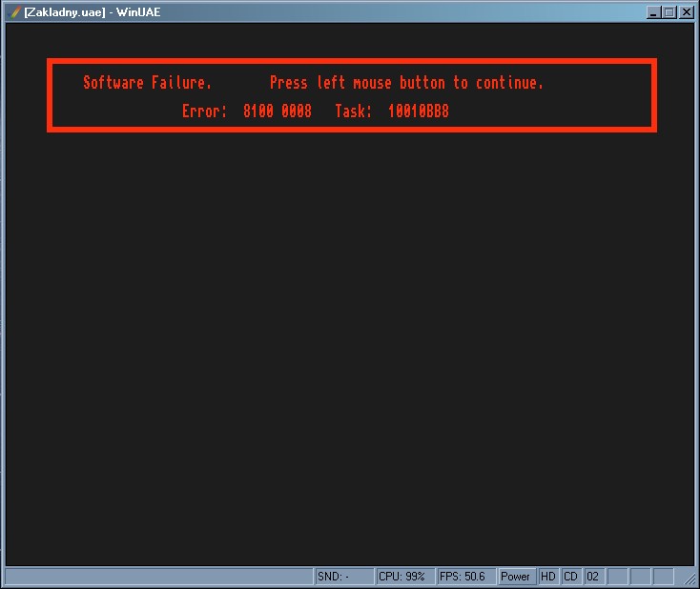Click the SND status cell

[x=344, y=577]
